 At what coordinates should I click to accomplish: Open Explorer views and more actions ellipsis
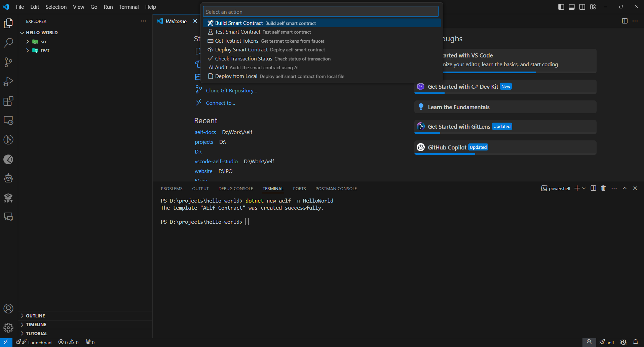tap(143, 21)
